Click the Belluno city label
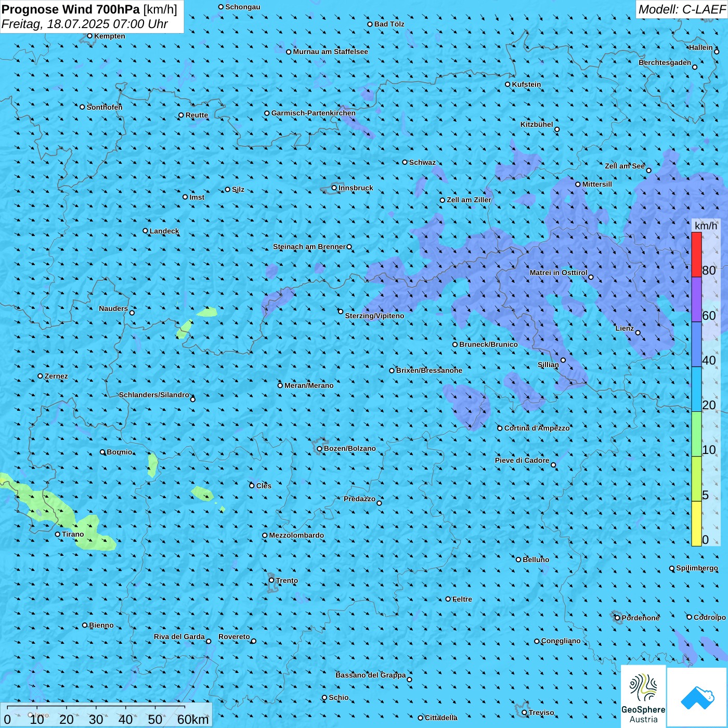 pos(536,560)
